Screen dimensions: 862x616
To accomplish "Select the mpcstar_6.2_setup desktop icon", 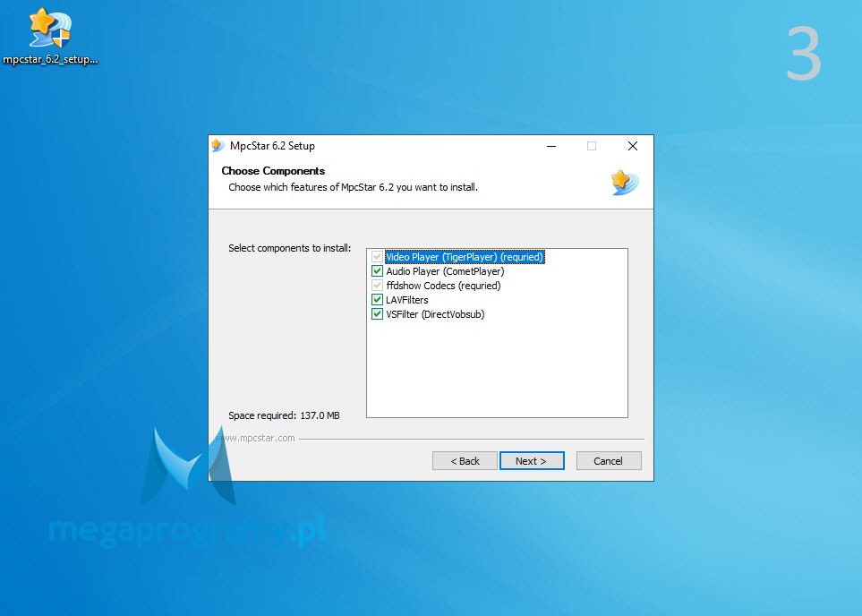I will pyautogui.click(x=49, y=30).
